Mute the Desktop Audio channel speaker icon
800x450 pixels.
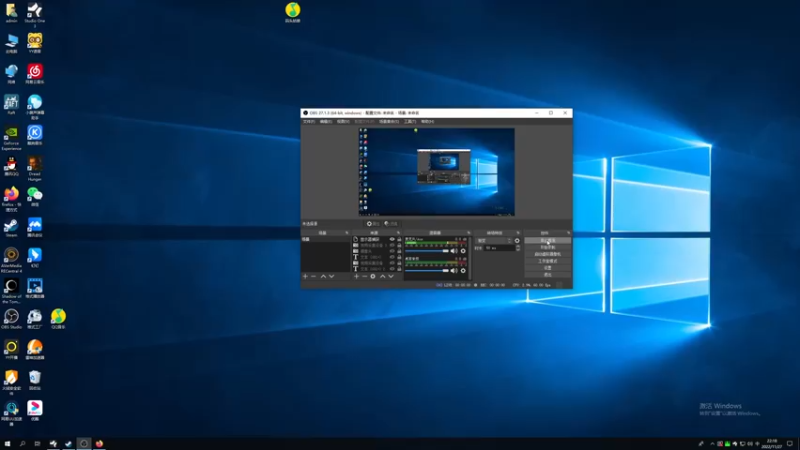[454, 270]
